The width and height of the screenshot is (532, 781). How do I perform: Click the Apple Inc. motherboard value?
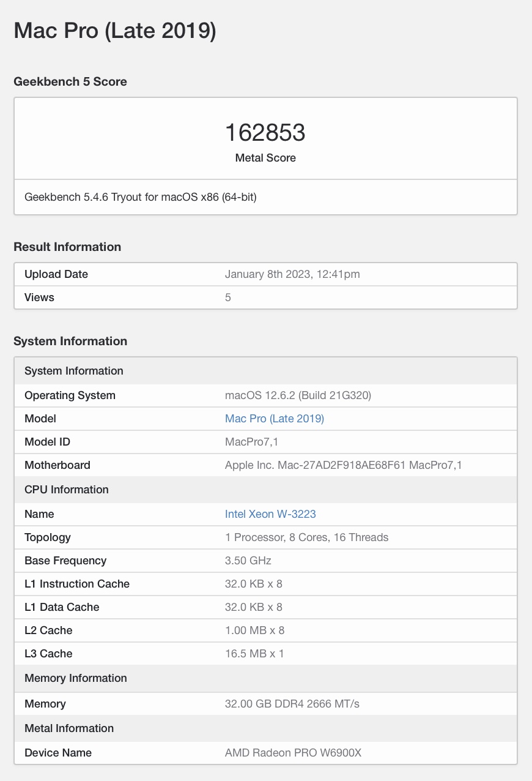(x=343, y=465)
